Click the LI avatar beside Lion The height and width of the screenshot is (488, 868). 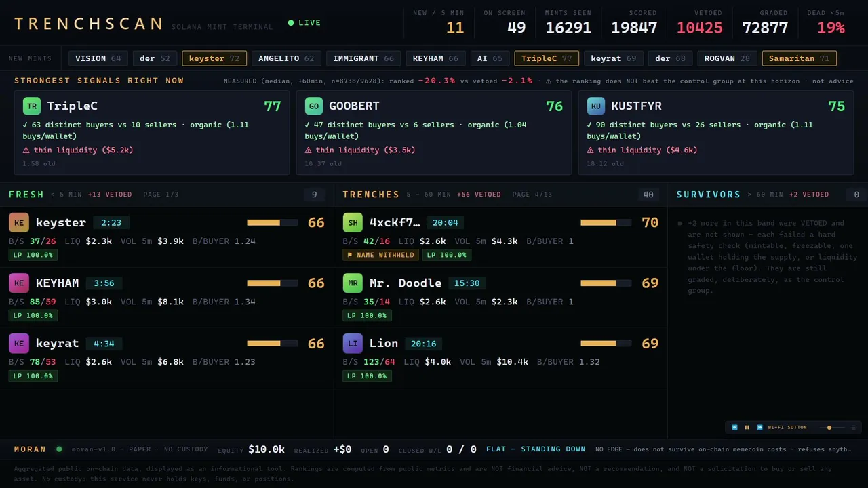click(353, 343)
